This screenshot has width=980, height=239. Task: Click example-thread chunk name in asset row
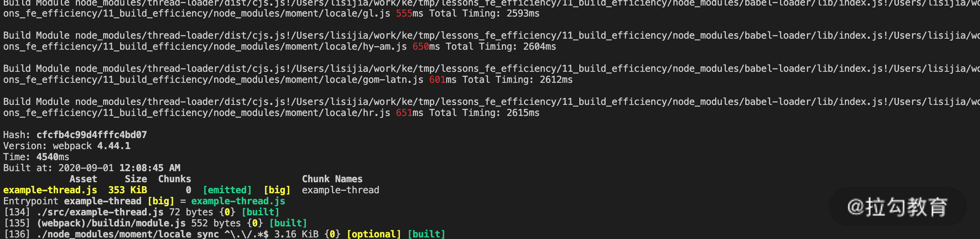pos(341,190)
